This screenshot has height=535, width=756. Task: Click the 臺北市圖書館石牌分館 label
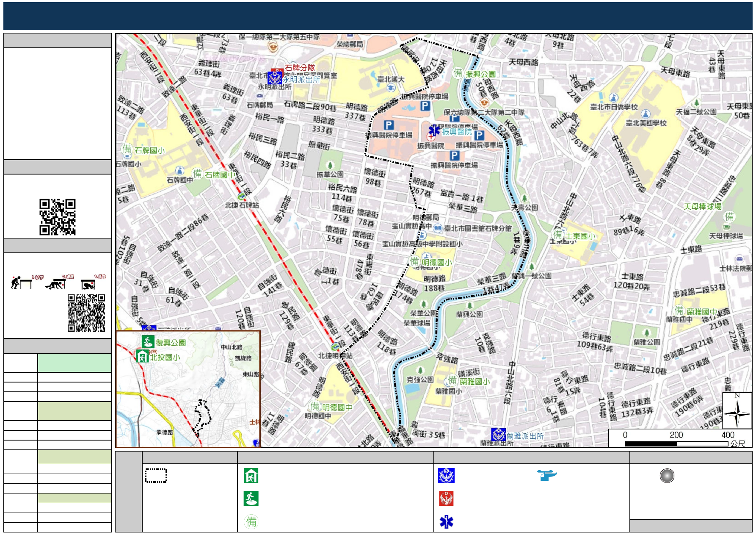tap(477, 228)
